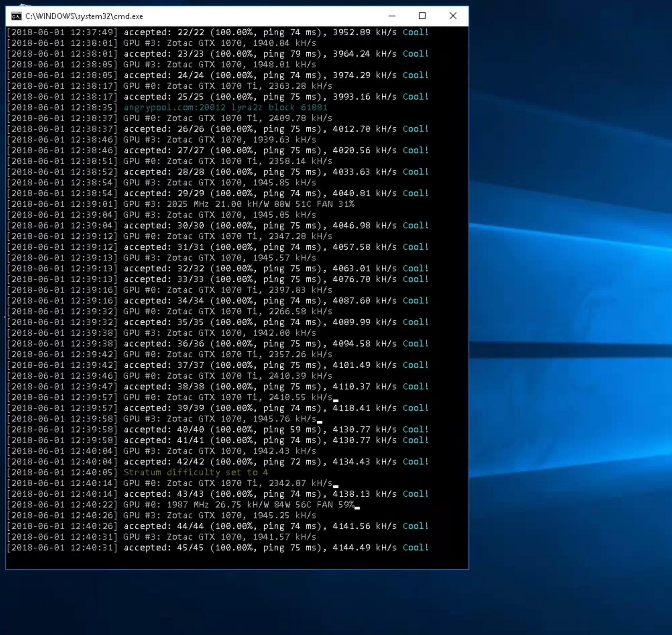Click the accepted: 36/36 4094.58 kH/s line
This screenshot has height=635, width=672.
pyautogui.click(x=218, y=343)
